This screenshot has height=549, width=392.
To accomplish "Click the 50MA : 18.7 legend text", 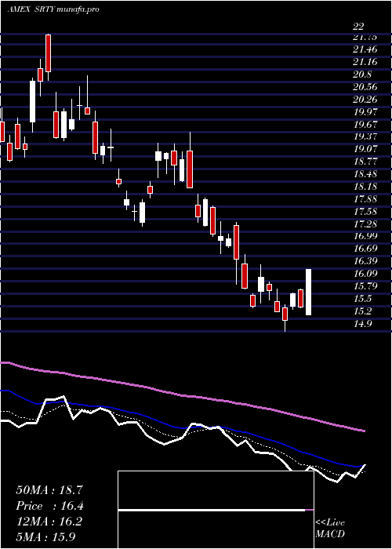I will [x=49, y=490].
